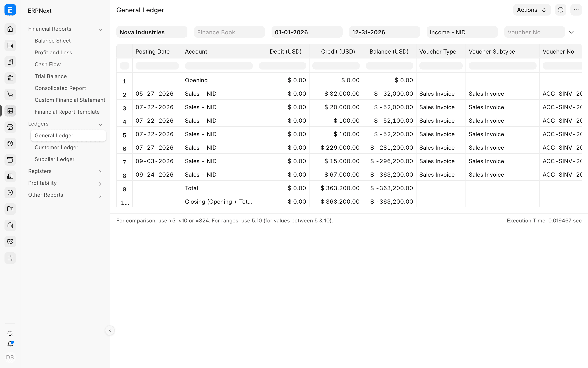Open the wallet icon workspace
This screenshot has width=588, height=368.
(10, 45)
